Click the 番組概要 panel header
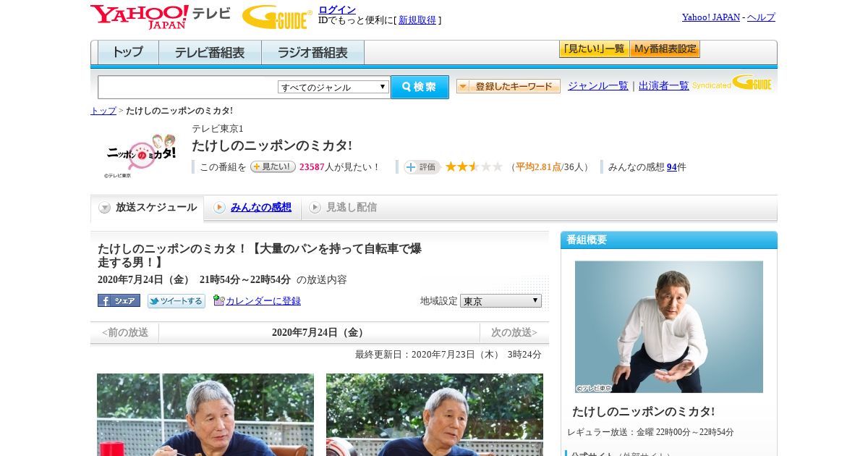The width and height of the screenshot is (868, 456). pos(669,240)
